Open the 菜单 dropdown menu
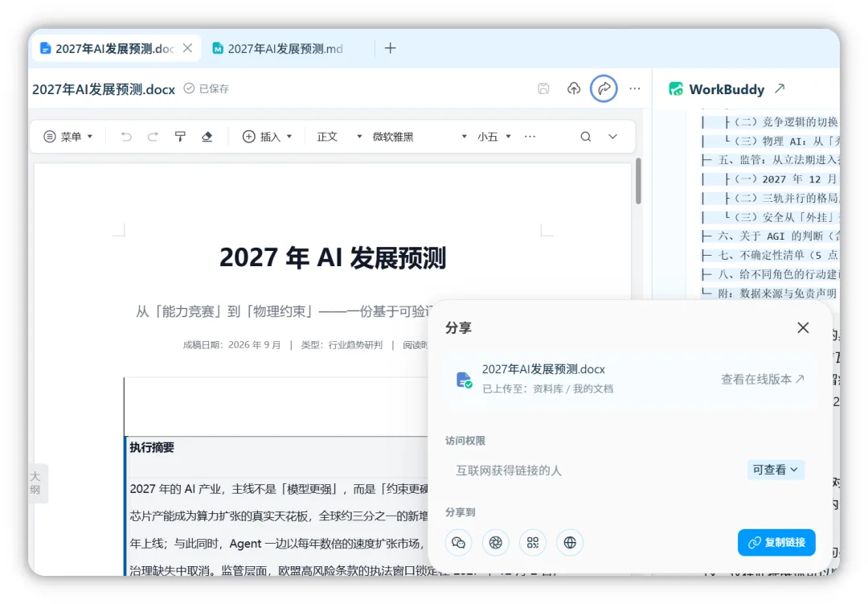 [x=68, y=136]
